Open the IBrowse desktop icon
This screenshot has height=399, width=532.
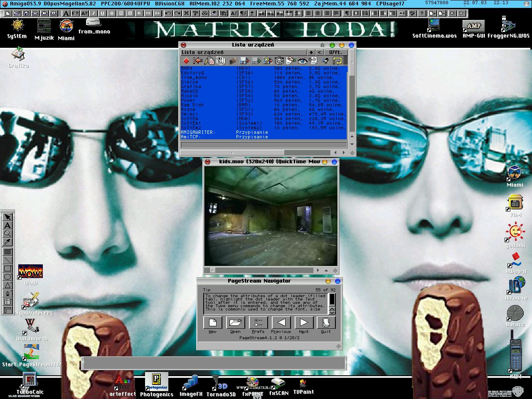pos(516,288)
